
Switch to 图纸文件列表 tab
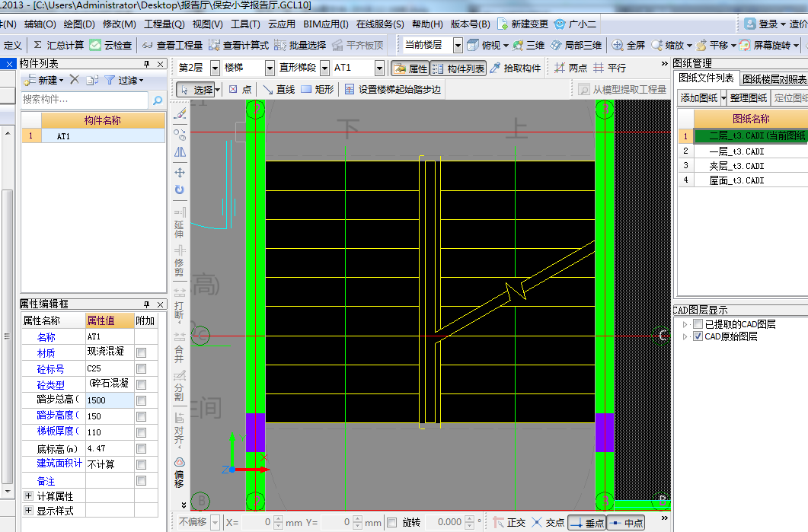[706, 78]
